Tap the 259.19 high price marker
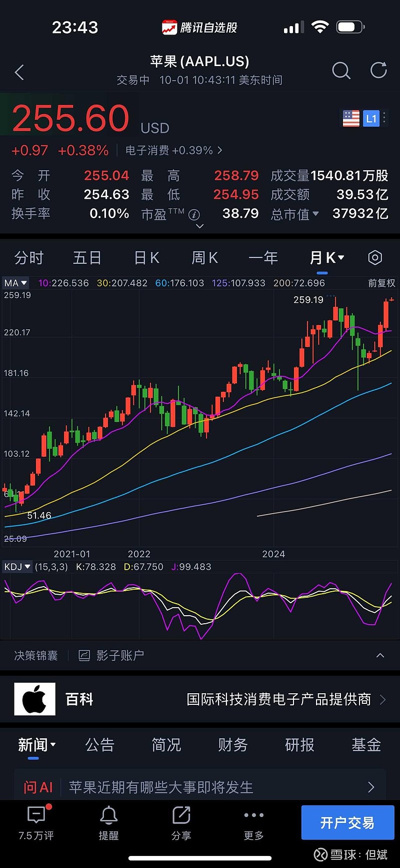This screenshot has height=868, width=400. click(x=308, y=300)
